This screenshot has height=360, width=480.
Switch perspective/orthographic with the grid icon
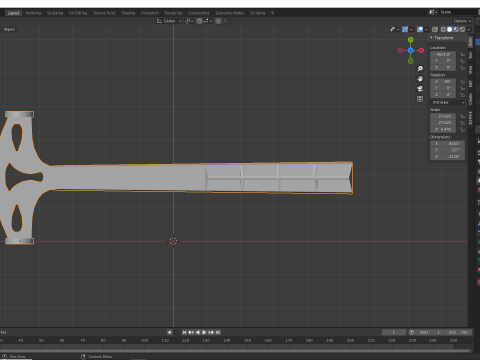420,99
